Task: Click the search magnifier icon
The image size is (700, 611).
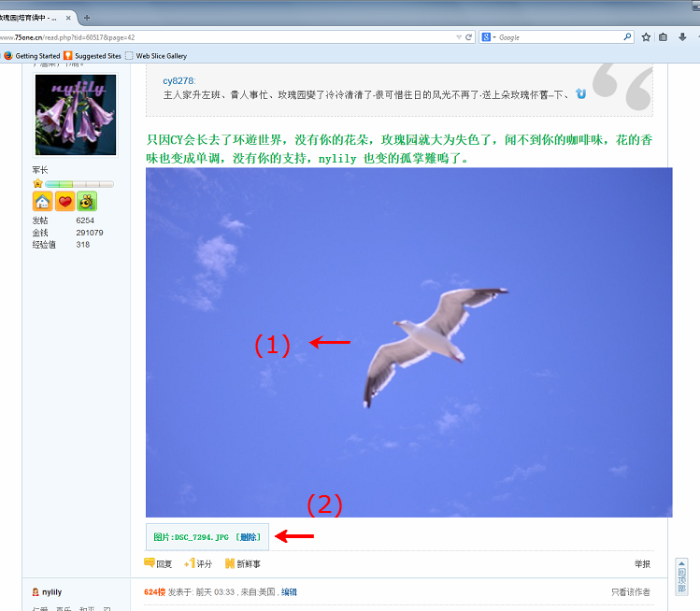Action: click(x=627, y=37)
